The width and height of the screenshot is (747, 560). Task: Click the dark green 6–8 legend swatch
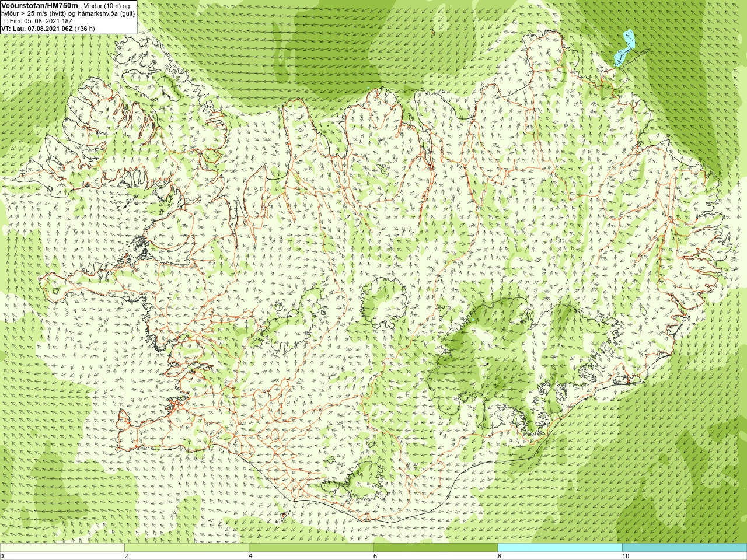pyautogui.click(x=435, y=548)
